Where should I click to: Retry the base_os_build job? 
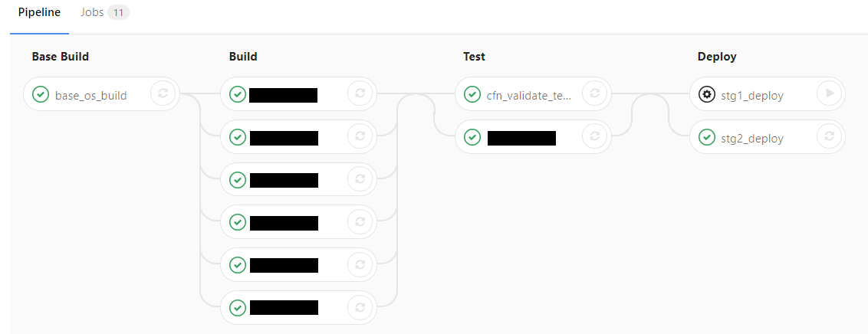(x=163, y=95)
